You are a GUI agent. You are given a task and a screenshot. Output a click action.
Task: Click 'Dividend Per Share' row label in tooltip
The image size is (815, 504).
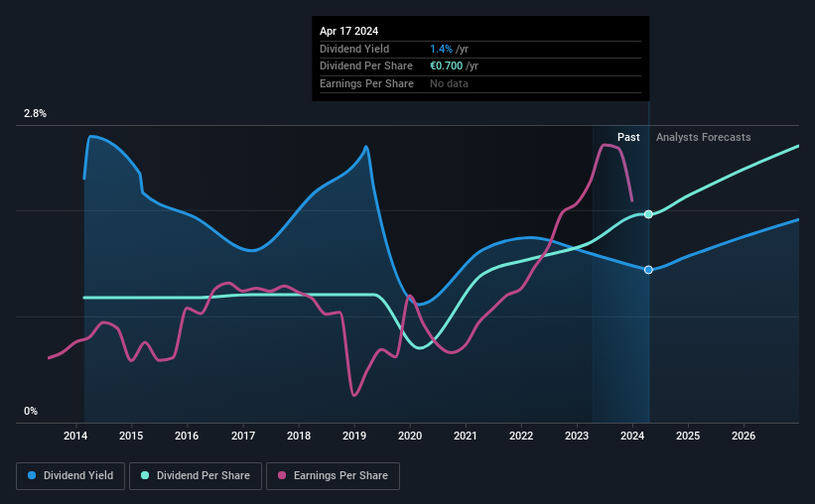(366, 66)
